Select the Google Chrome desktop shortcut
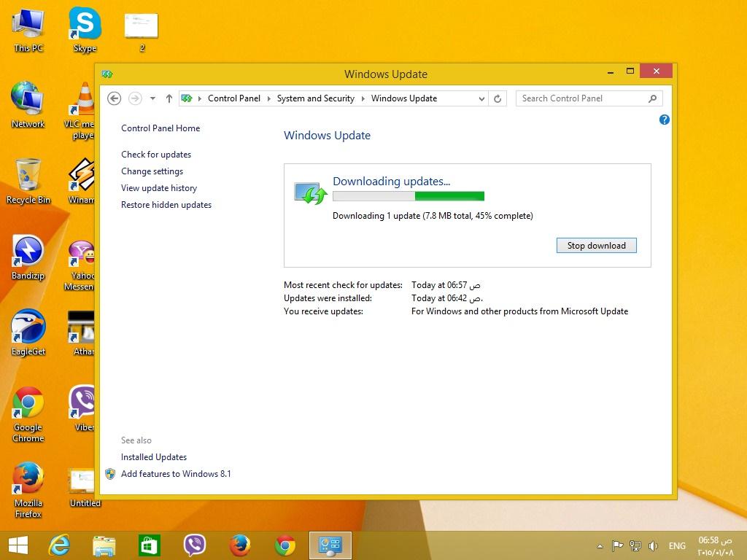Viewport: 747px width, 560px height. point(28,414)
